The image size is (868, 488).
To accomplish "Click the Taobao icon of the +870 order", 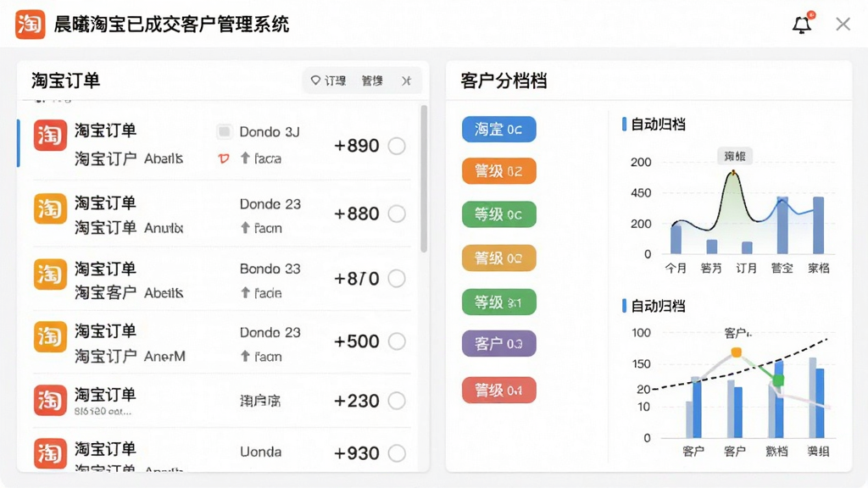I will point(50,274).
